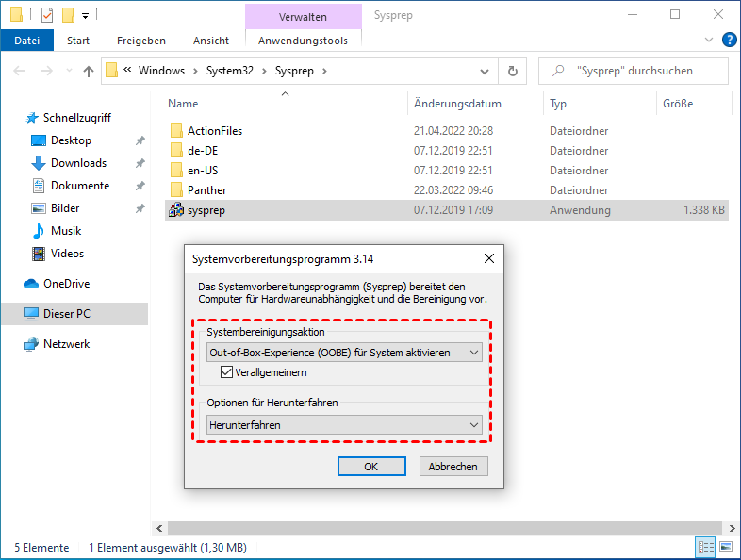Image resolution: width=741 pixels, height=560 pixels.
Task: Open the Optionen für Herunterfahren dropdown
Action: pos(344,425)
